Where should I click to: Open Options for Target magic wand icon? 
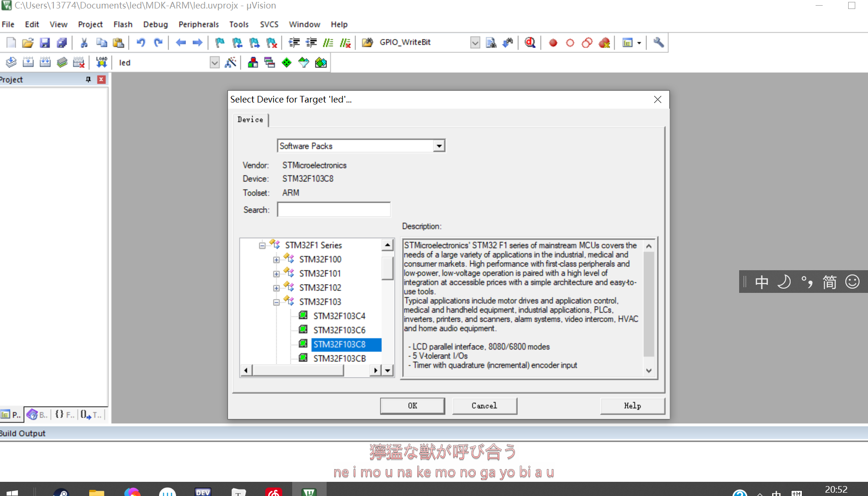coord(230,62)
